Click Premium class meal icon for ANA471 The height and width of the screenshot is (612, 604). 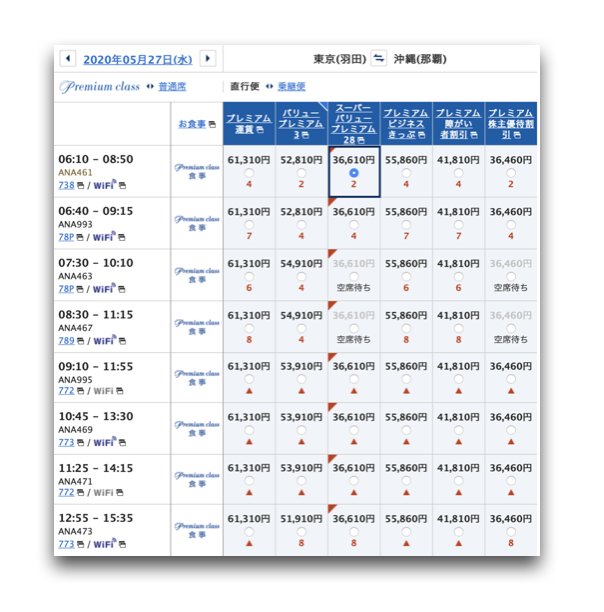197,479
